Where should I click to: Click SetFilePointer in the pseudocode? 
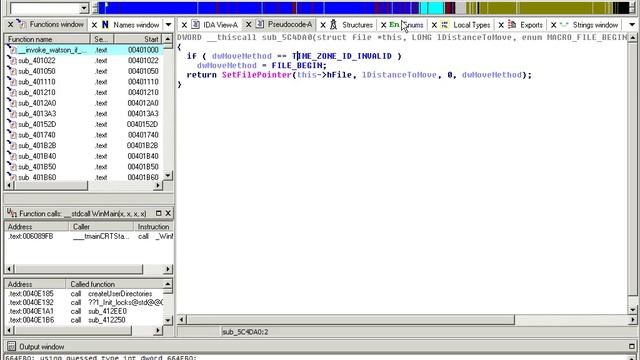(x=257, y=75)
